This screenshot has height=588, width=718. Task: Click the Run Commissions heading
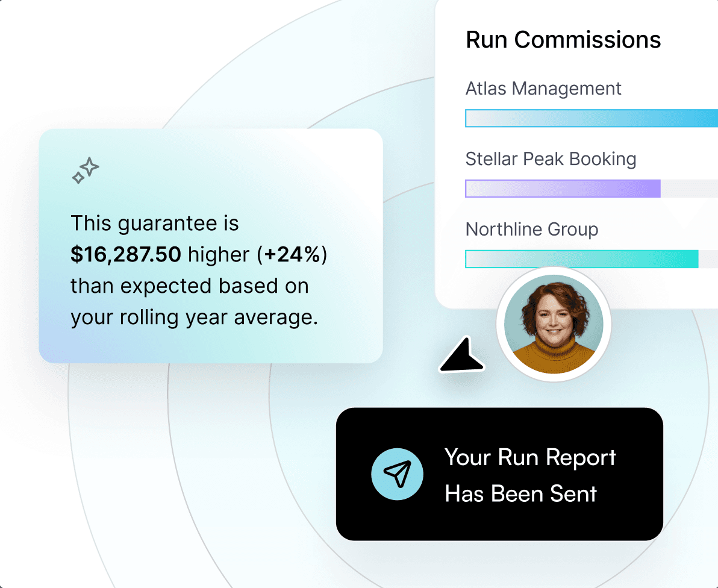pos(563,40)
